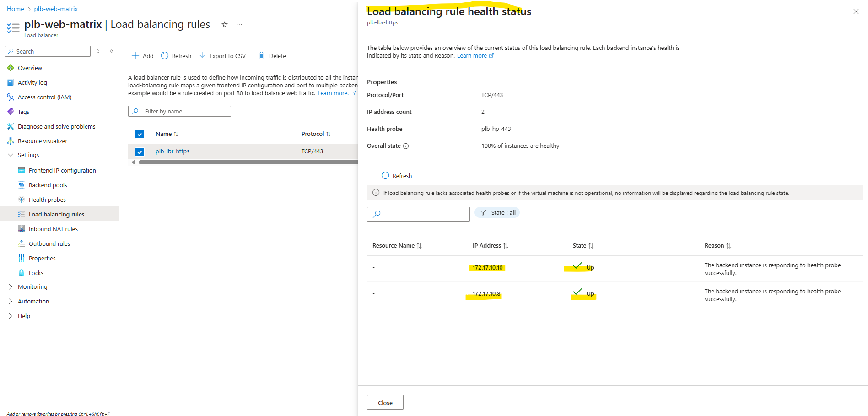Click the plb-web-matrix breadcrumb link

56,9
